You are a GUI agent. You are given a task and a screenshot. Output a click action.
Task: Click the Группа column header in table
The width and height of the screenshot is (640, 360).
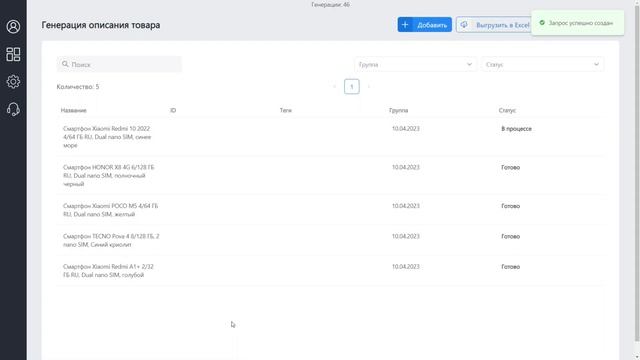[x=398, y=111]
